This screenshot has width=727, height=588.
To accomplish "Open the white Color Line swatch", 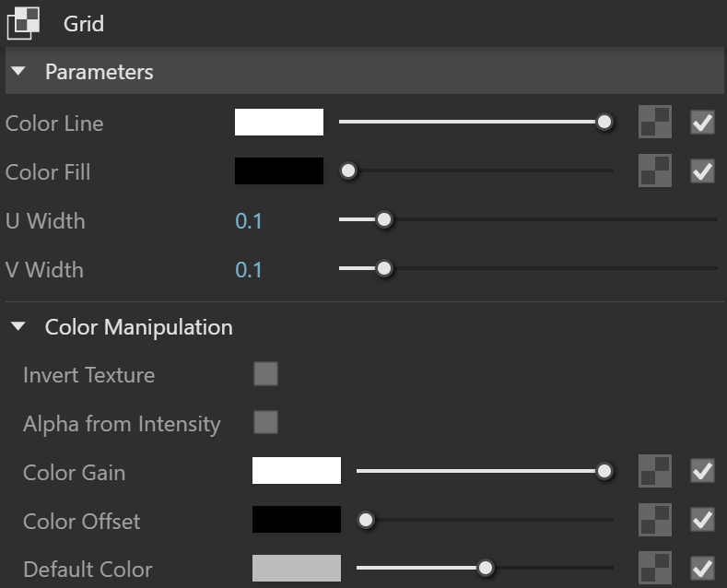I will (279, 122).
